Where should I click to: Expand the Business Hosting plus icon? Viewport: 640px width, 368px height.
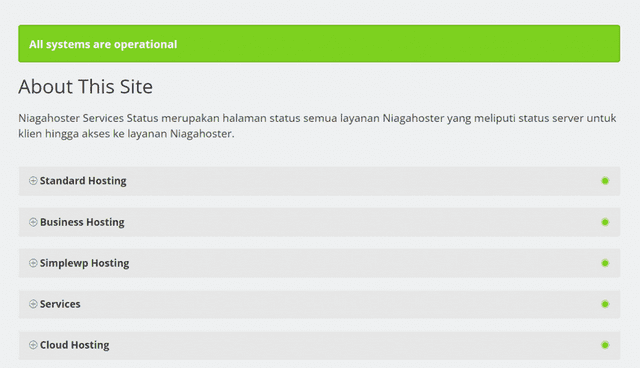point(33,222)
